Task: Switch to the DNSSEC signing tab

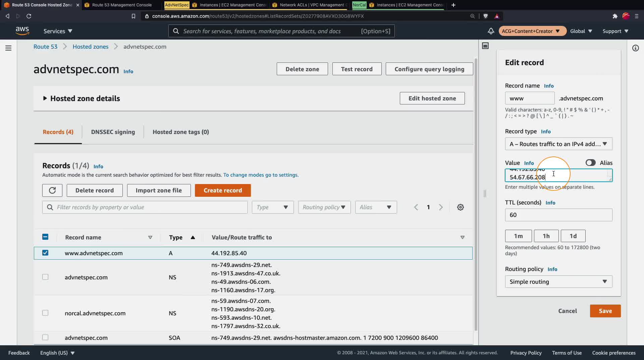Action: pyautogui.click(x=113, y=132)
